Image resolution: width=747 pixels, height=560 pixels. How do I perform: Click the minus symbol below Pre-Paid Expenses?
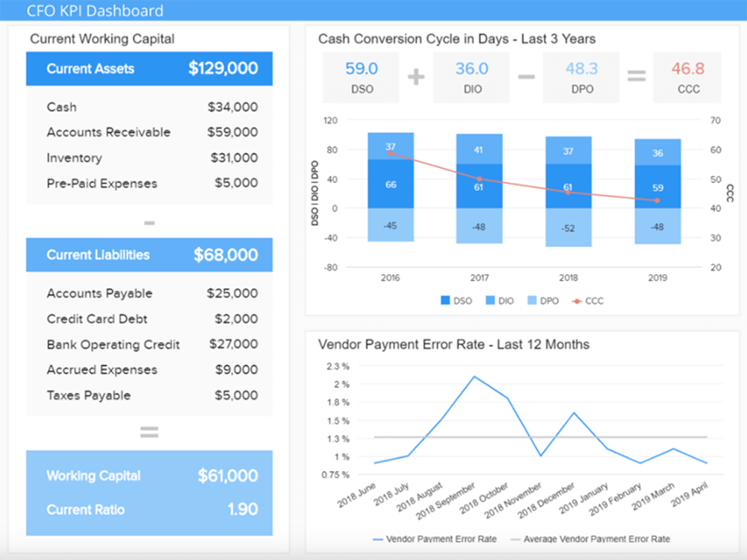(x=149, y=223)
